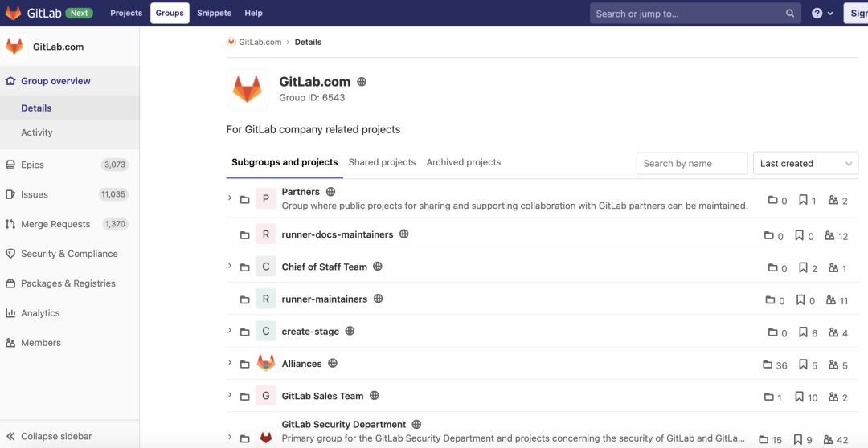
Task: Click the Alliances group avatar
Action: tap(266, 364)
